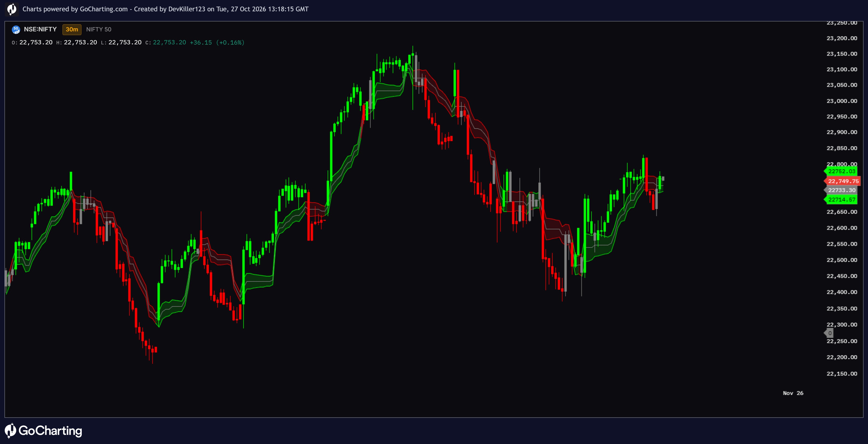Click the Nov 26 date label

click(x=793, y=393)
